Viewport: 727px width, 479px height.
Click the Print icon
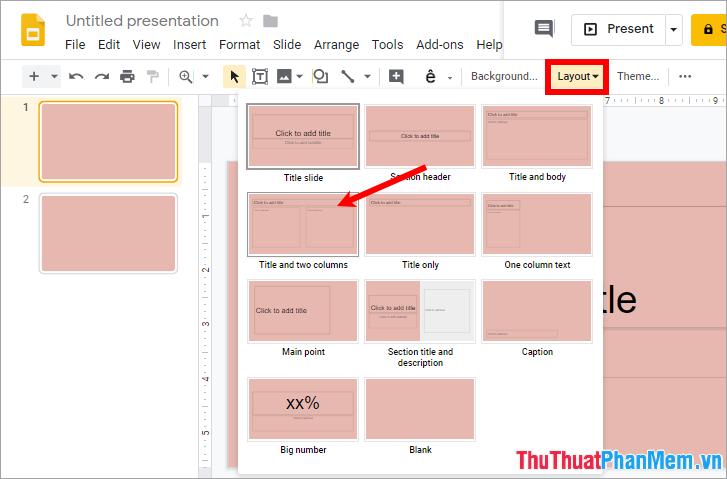click(127, 77)
